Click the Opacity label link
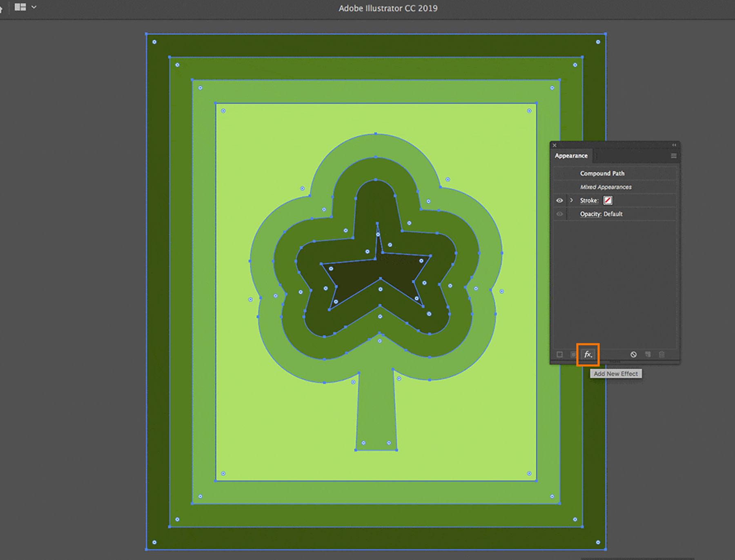735x560 pixels. pos(591,214)
